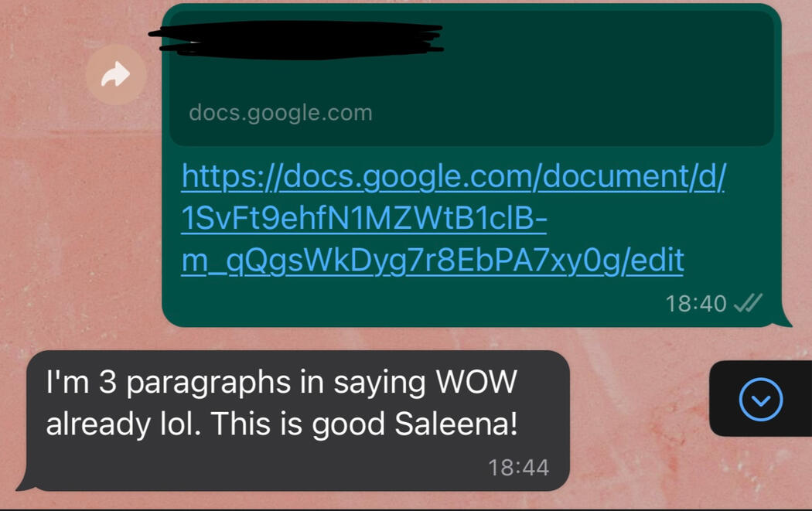Tap the dark panel behind the scroll-down chevron

point(760,399)
